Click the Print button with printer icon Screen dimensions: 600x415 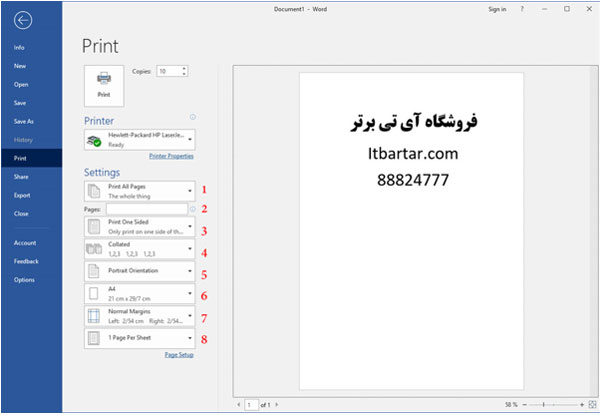tap(104, 86)
